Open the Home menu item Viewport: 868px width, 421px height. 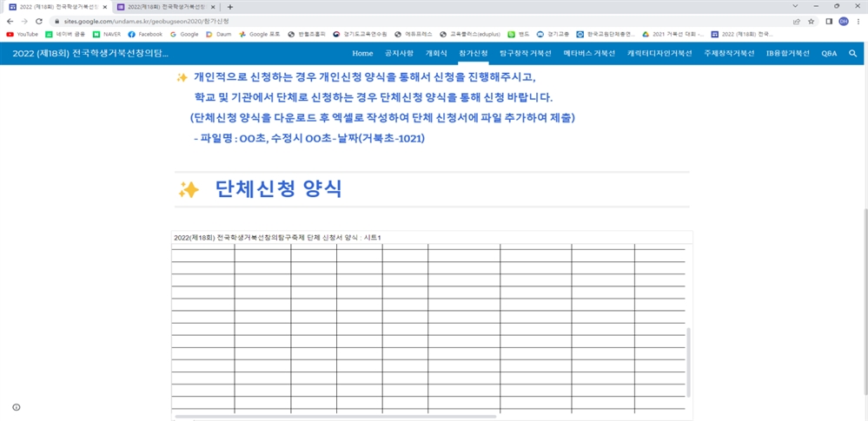point(362,53)
